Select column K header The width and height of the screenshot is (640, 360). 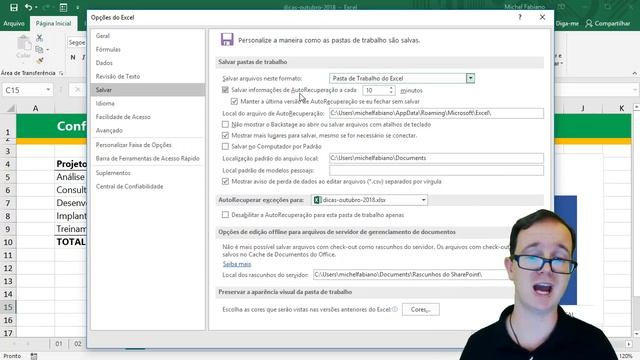point(621,108)
